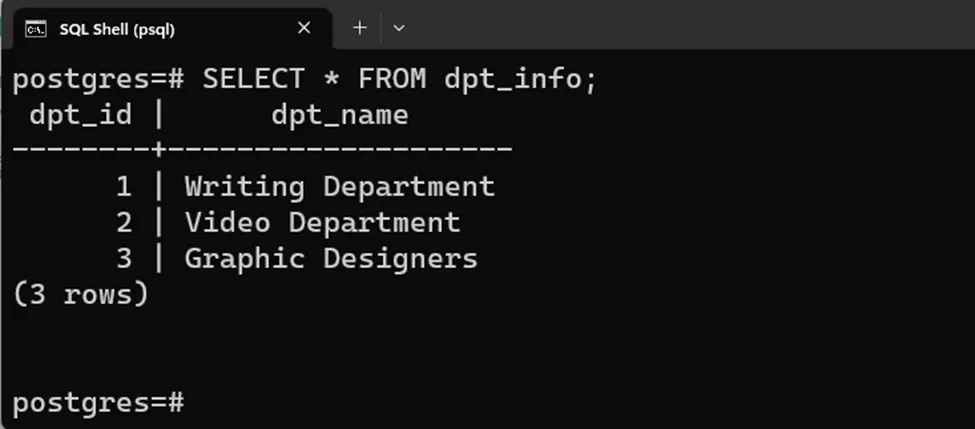Click the asterisk in the SELECT query

pos(331,80)
